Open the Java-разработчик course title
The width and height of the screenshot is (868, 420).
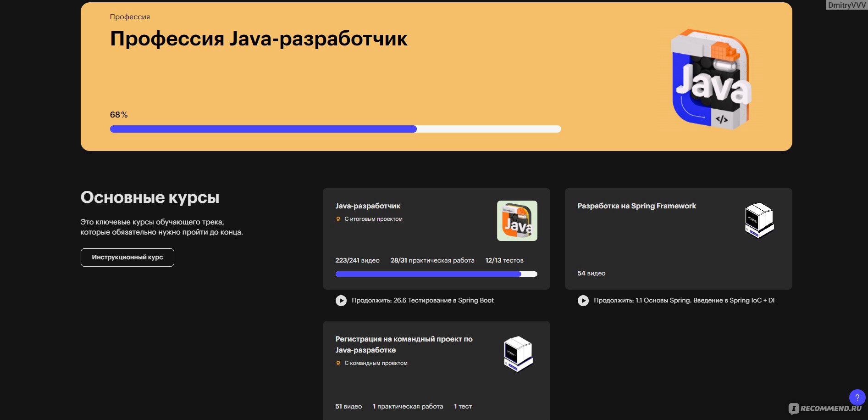pos(368,206)
